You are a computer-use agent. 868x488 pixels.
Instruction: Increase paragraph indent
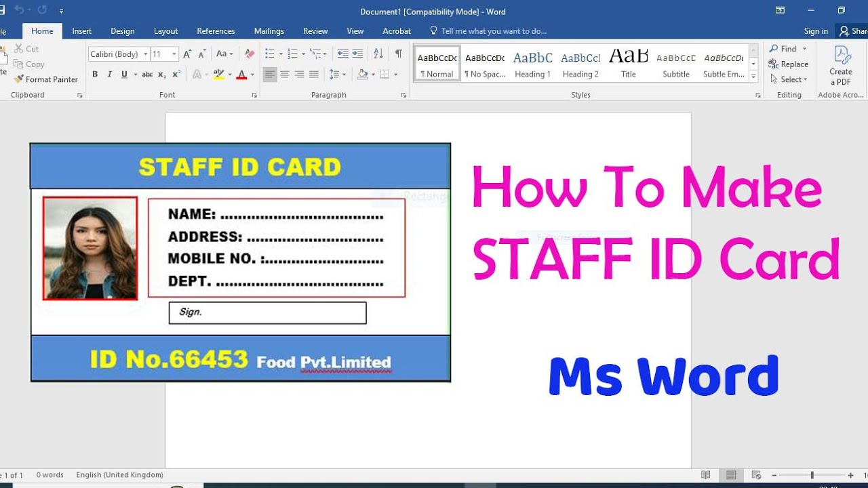click(357, 54)
